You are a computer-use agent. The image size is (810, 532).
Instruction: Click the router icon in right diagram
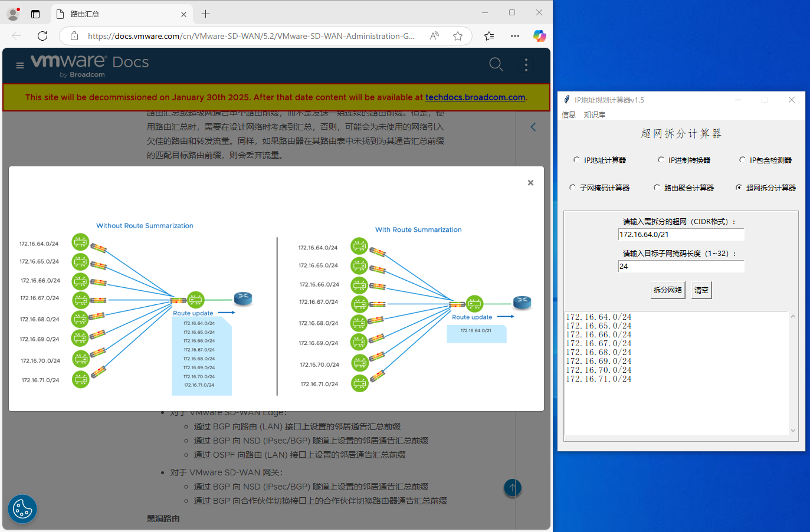tap(522, 303)
